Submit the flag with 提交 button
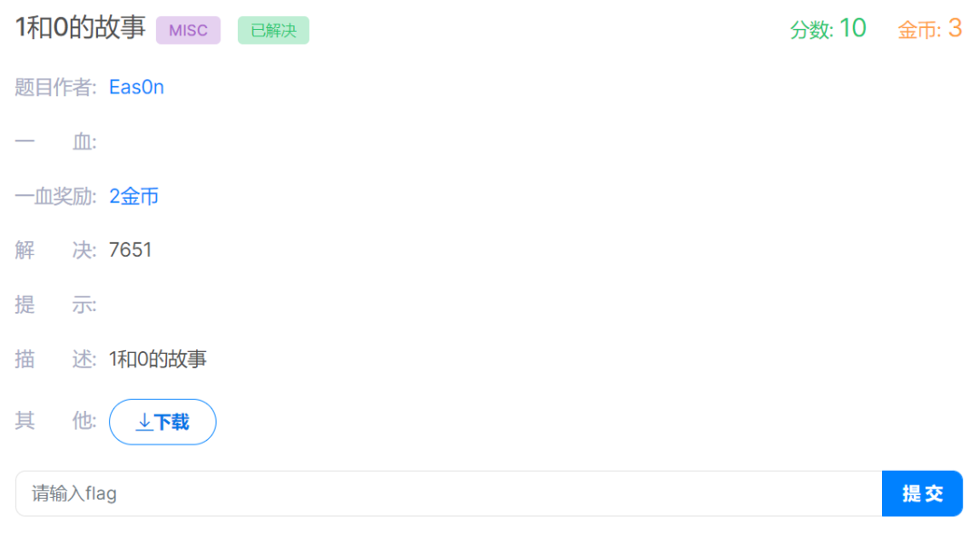Screen dimensions: 980x537 pos(922,493)
